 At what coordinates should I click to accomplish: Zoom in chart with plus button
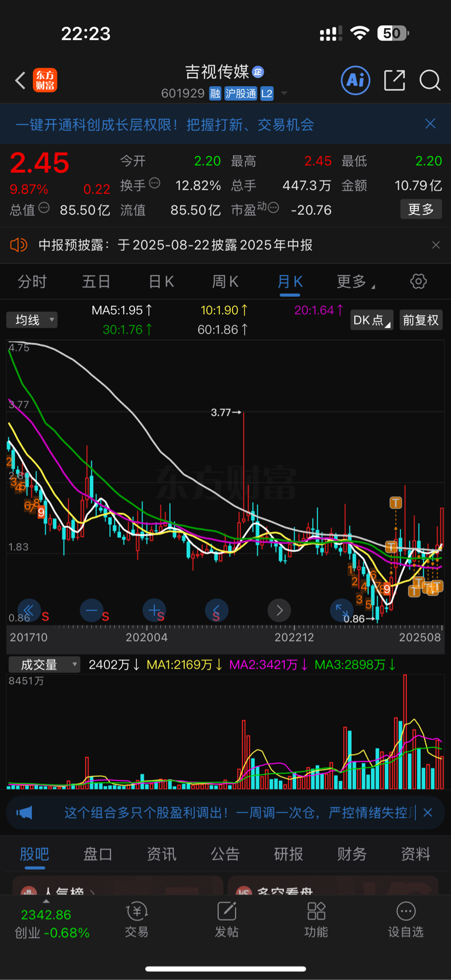154,610
